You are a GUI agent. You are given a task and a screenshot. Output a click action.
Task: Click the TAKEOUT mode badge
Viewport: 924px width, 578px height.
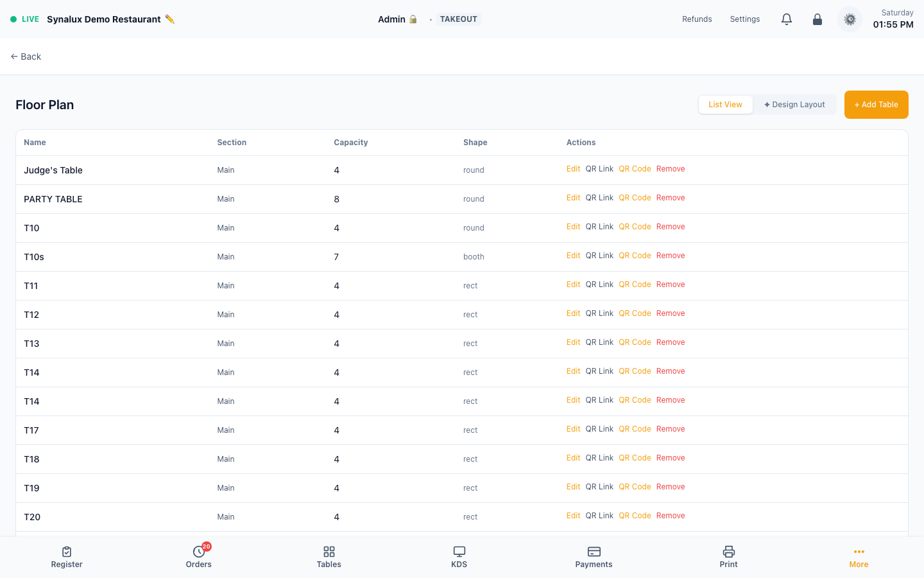point(459,19)
